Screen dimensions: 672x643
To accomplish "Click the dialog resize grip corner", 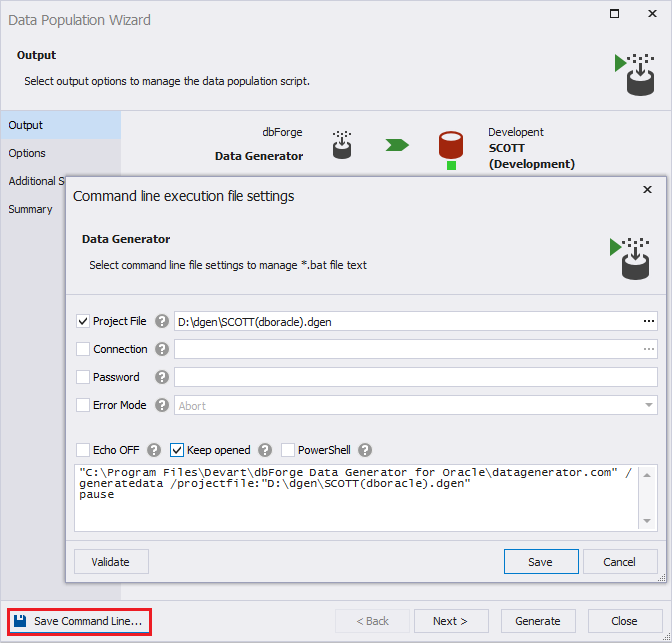I will point(662,577).
